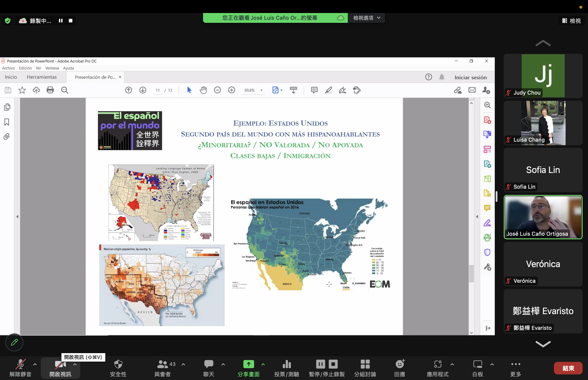588x380 pixels.
Task: Expand the arrow next to 與會者
Action: [x=183, y=364]
